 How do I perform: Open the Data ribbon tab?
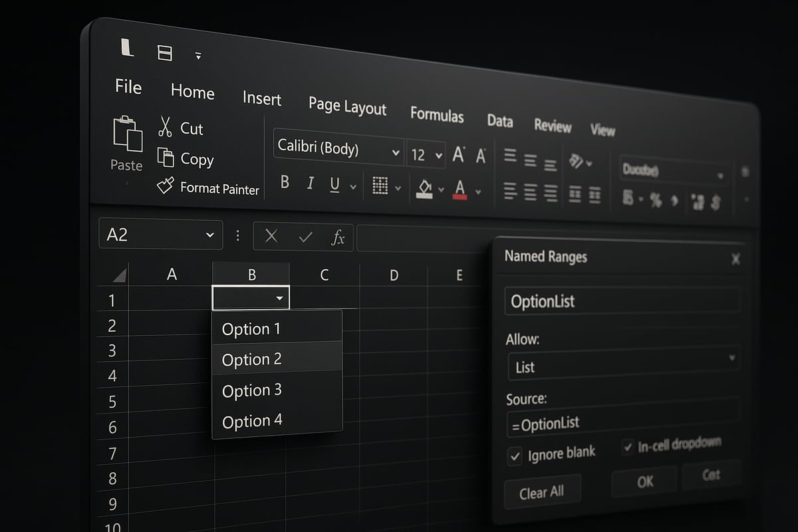499,122
